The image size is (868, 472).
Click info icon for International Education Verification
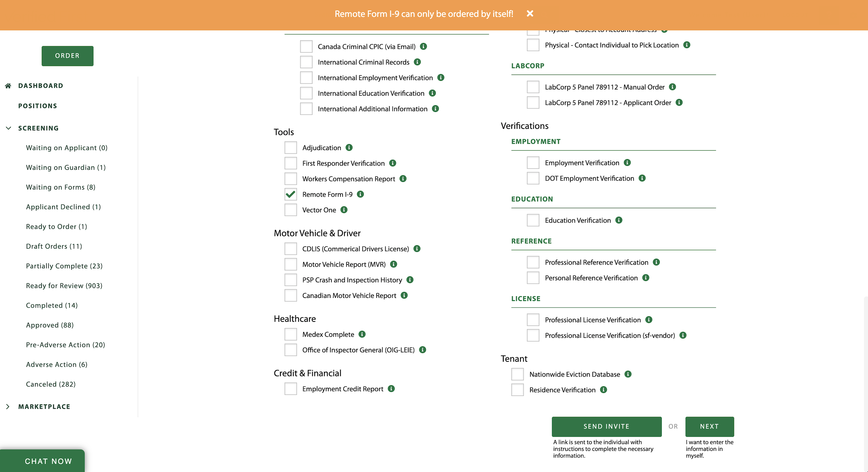pos(433,93)
